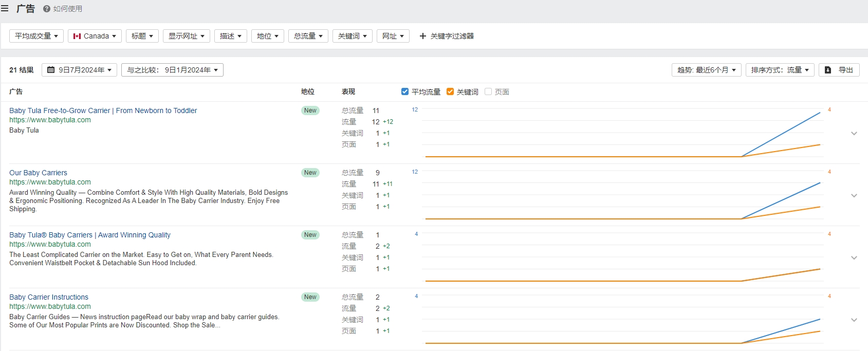Click the Baby Tula description text
Image resolution: width=868 pixels, height=351 pixels.
pyautogui.click(x=24, y=130)
